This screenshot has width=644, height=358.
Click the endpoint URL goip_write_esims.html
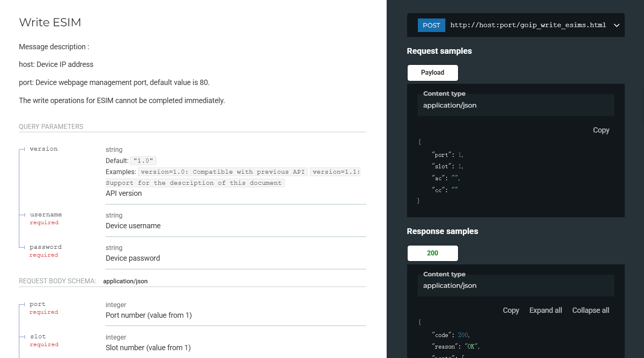point(528,25)
